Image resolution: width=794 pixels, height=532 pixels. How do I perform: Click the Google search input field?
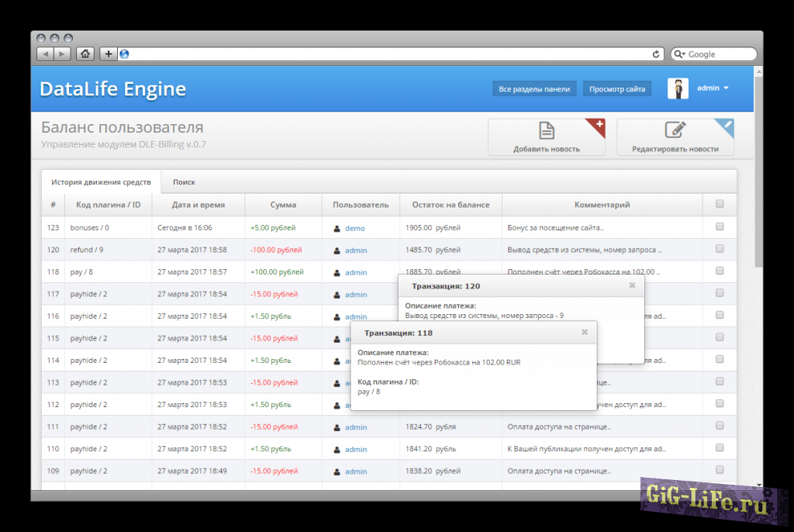pos(718,54)
